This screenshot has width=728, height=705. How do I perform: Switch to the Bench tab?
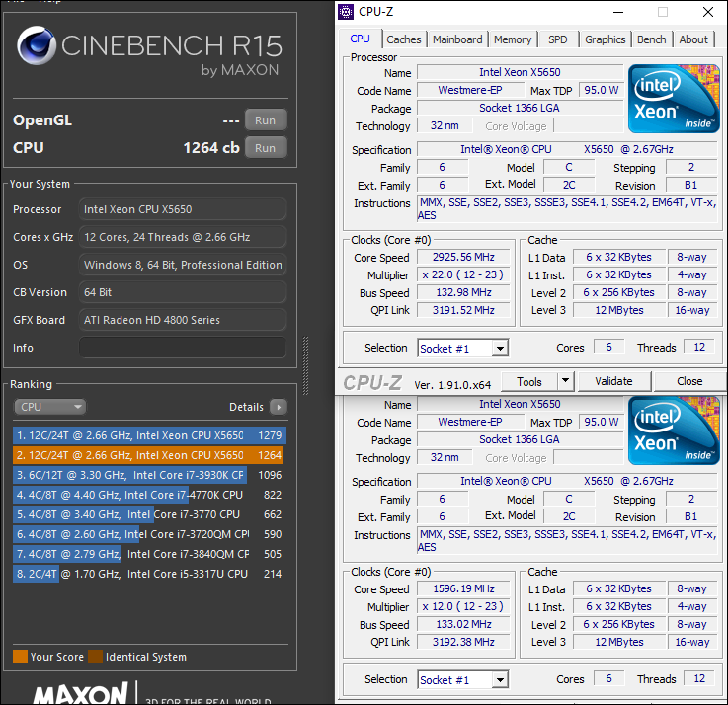[651, 39]
